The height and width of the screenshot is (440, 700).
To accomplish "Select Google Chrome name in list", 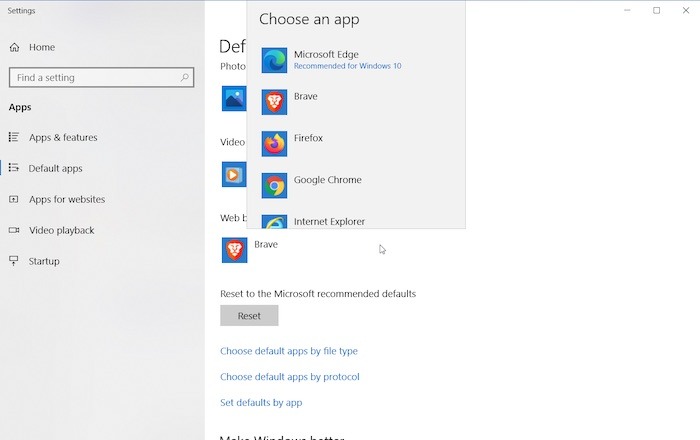I will tap(328, 180).
